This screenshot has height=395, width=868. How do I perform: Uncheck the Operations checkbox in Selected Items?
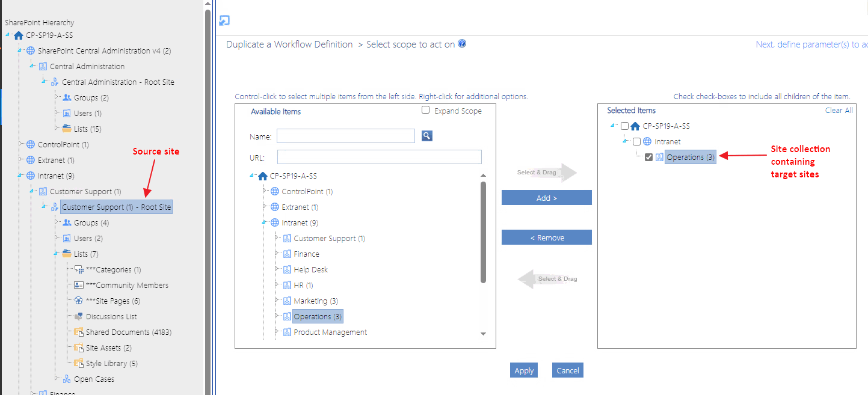pos(648,156)
